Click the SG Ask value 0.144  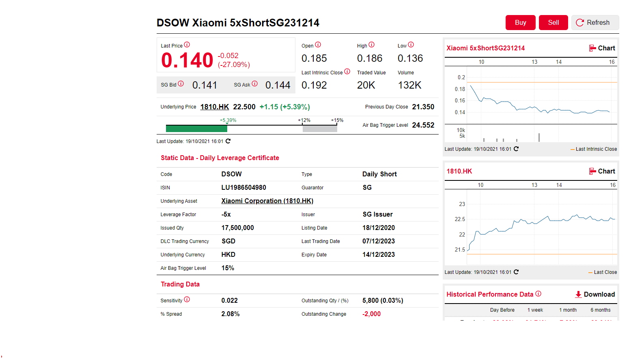278,85
